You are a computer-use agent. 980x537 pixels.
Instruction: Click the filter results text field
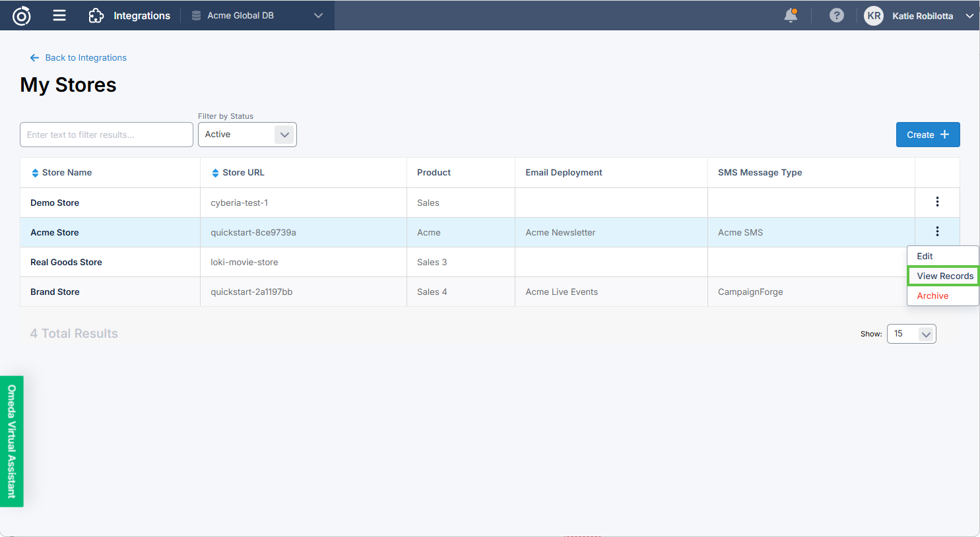(106, 135)
